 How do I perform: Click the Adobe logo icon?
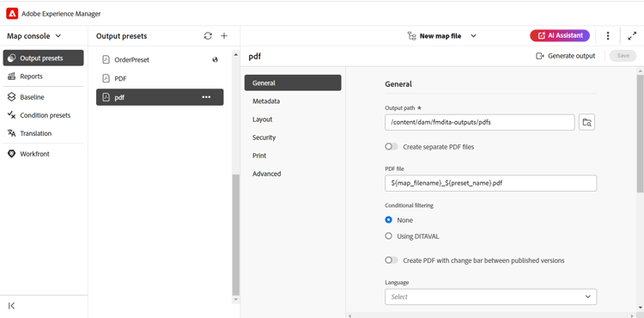point(12,14)
